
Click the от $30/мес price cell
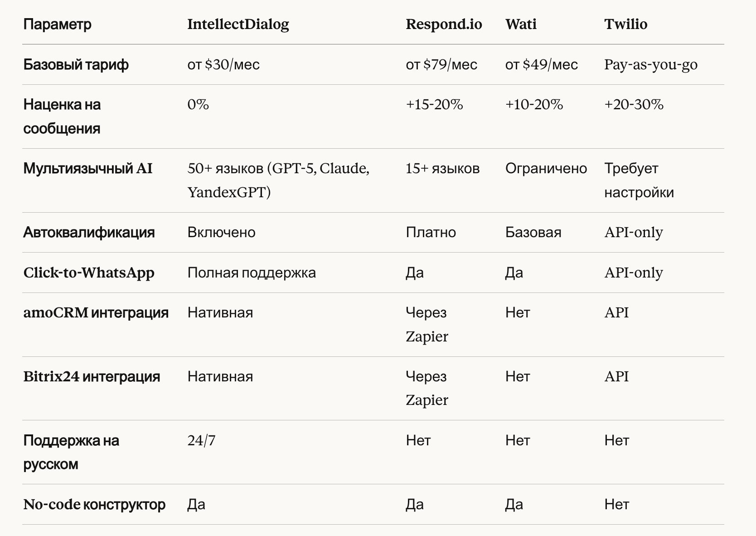[223, 64]
